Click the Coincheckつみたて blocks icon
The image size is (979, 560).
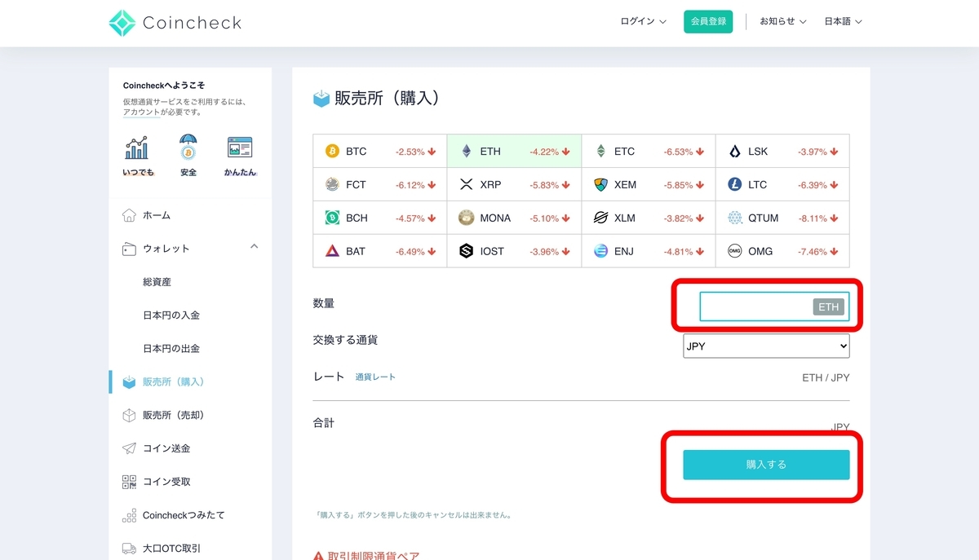pos(129,515)
